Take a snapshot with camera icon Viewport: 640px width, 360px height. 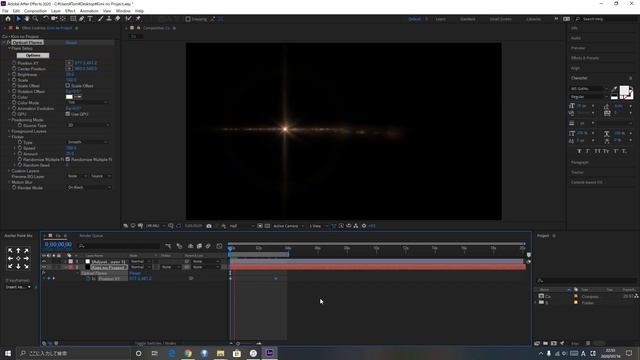tap(209, 226)
